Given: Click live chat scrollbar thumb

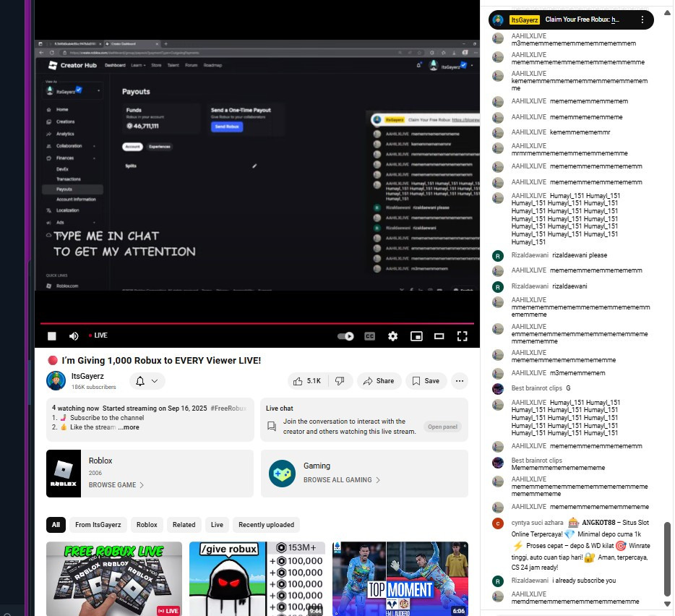Looking at the screenshot, I should [667, 559].
